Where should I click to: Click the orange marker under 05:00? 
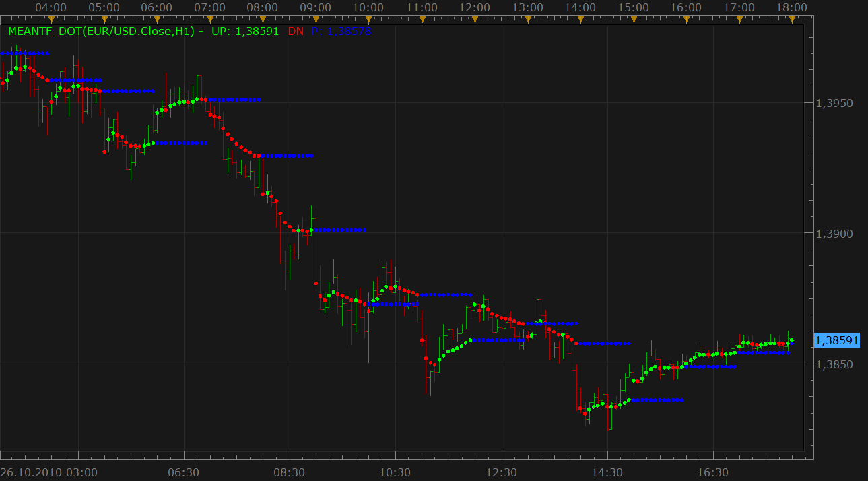tap(104, 19)
